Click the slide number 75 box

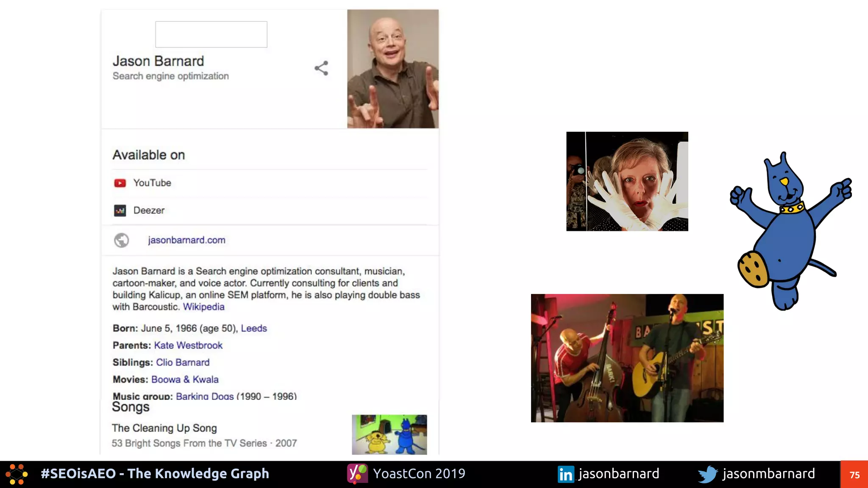tap(854, 474)
